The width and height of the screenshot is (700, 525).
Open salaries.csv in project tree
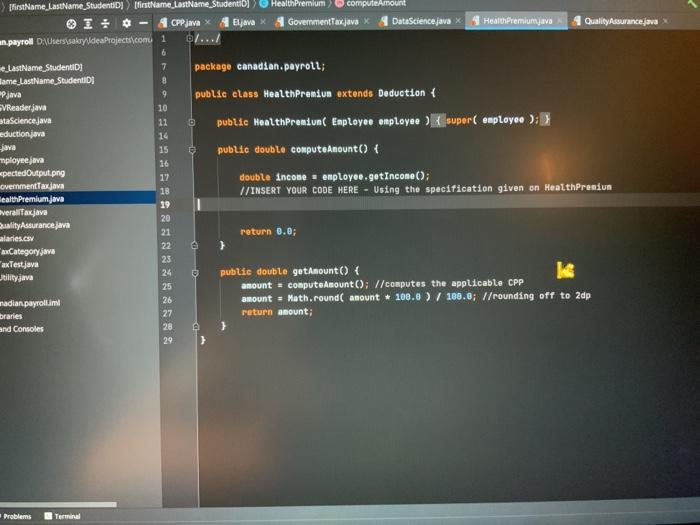(17, 238)
